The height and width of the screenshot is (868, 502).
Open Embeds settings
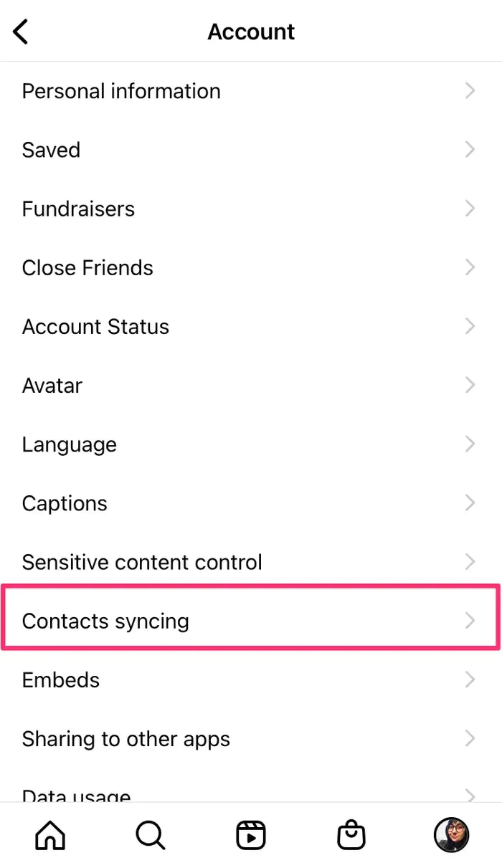(x=60, y=679)
